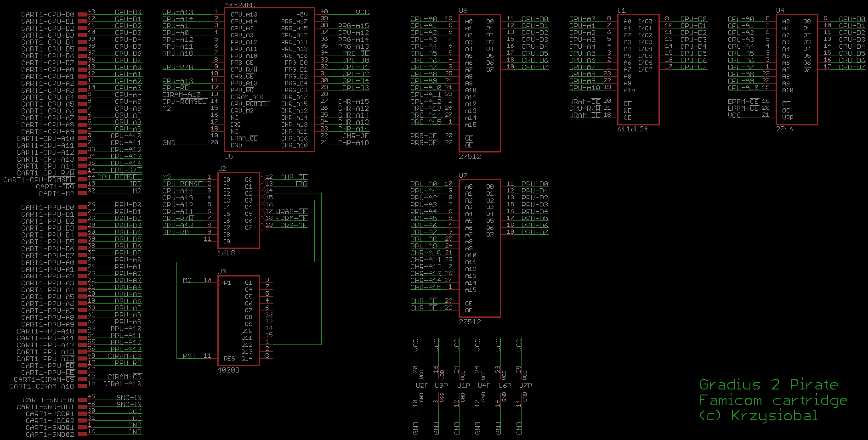868x440 pixels.
Task: Click the '(c) Krzysiobal' credit text
Action: (x=758, y=416)
